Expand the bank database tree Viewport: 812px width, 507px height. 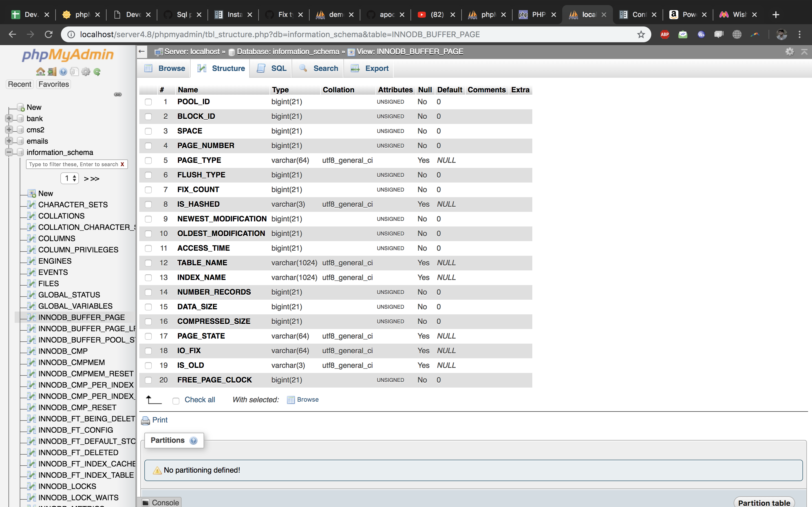[9, 118]
